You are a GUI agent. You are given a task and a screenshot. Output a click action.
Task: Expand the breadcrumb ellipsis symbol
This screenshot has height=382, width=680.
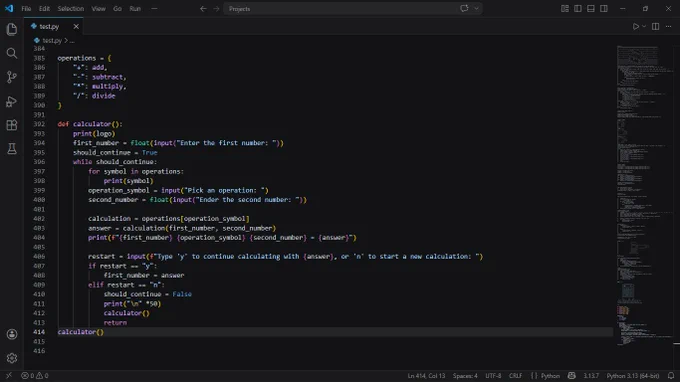tap(72, 40)
